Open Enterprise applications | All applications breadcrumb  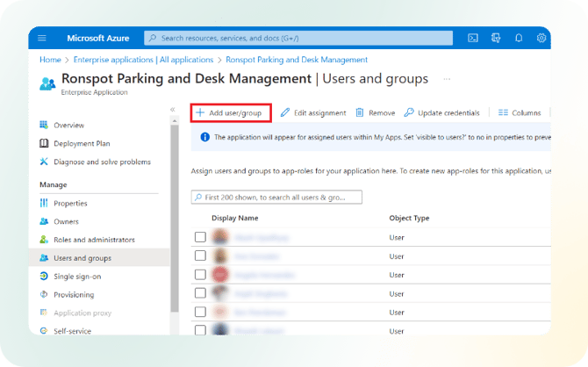click(x=143, y=60)
